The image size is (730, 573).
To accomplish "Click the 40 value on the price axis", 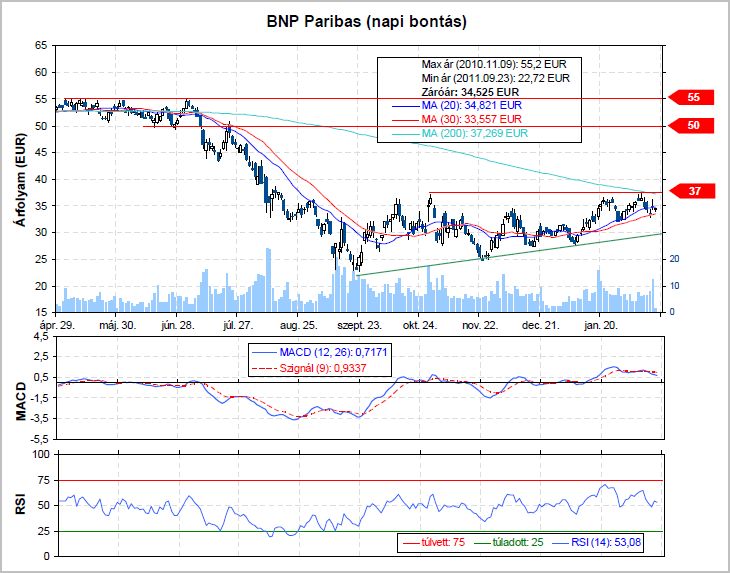I will tap(41, 179).
